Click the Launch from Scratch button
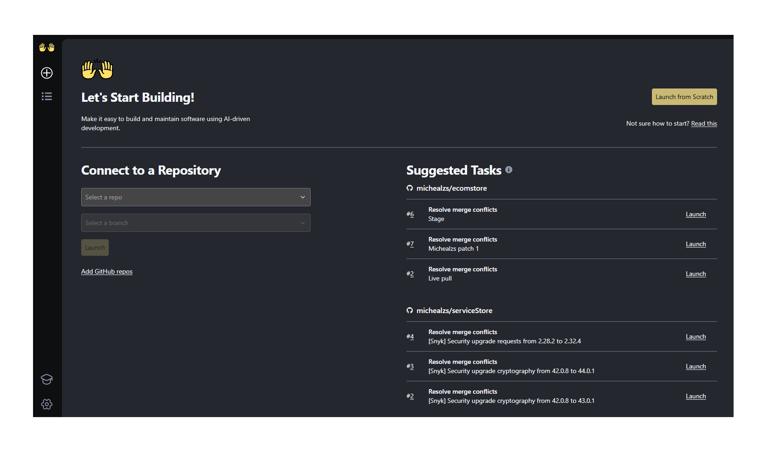Image resolution: width=768 pixels, height=457 pixels. (684, 97)
